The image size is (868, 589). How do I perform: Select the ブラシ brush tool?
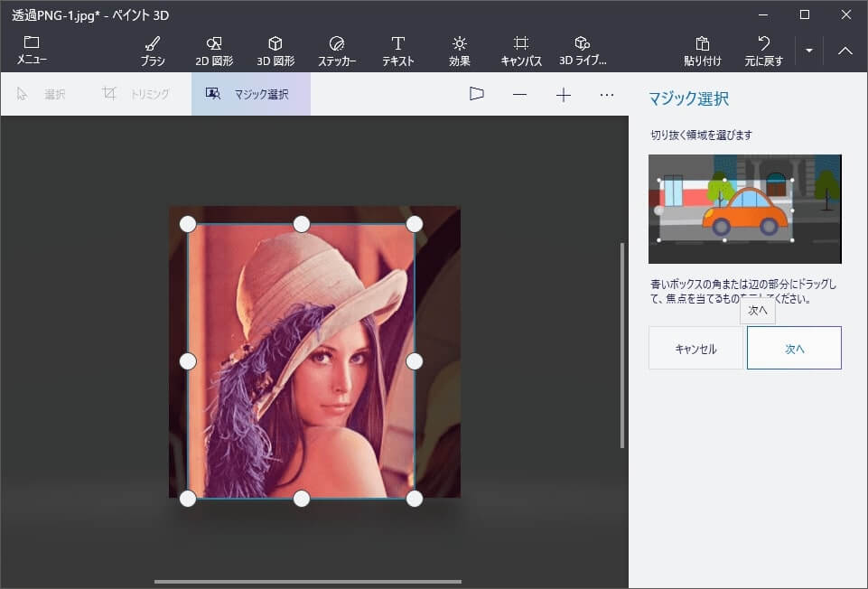[x=153, y=51]
